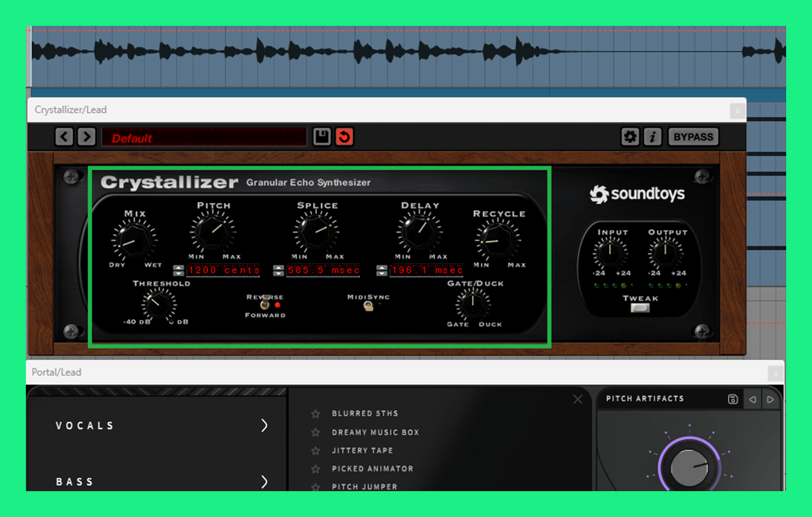
Task: Click the previous preset arrow in Crystallizer
Action: (64, 137)
